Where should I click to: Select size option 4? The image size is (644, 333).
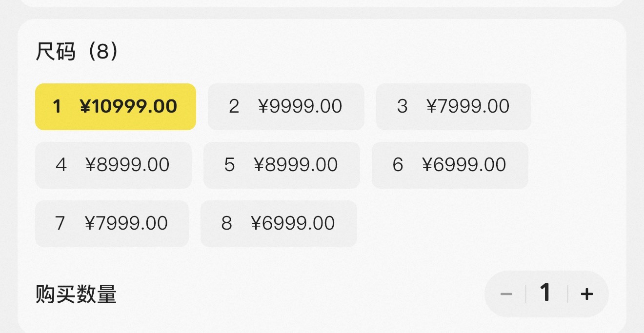point(113,165)
